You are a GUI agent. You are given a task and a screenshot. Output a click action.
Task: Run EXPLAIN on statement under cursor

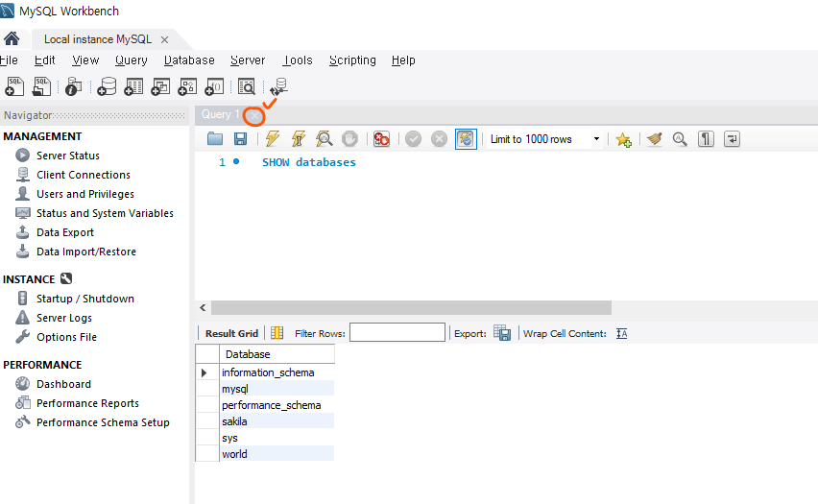tap(324, 139)
